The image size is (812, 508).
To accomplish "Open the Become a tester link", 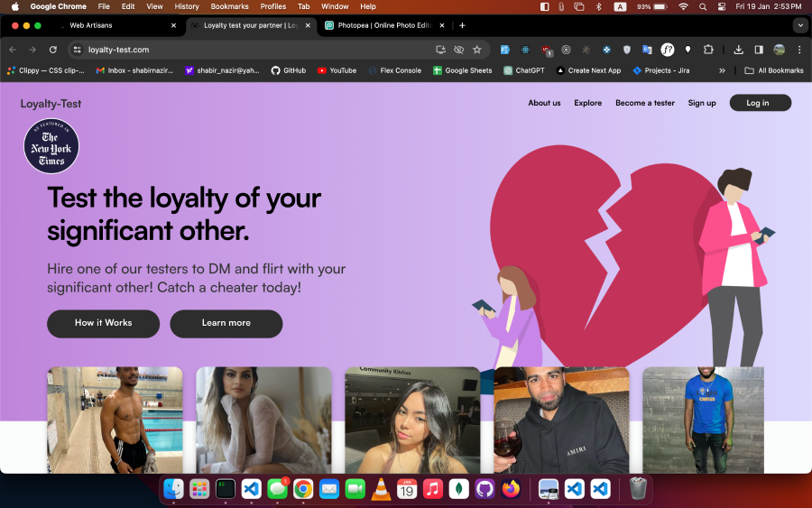I will click(644, 103).
